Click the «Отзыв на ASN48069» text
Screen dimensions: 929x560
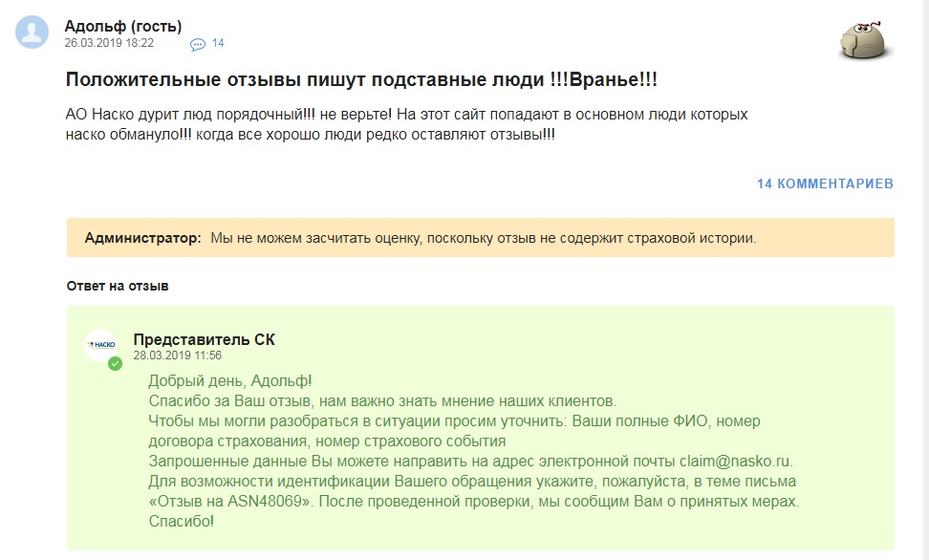tap(231, 502)
